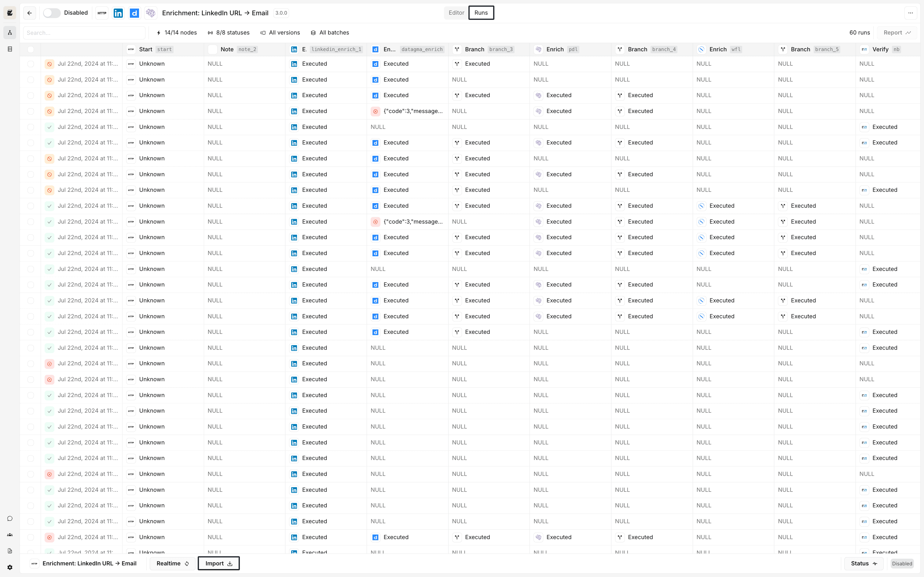Select the first run row checkbox
Screen dimensions: 924x577
tap(31, 64)
